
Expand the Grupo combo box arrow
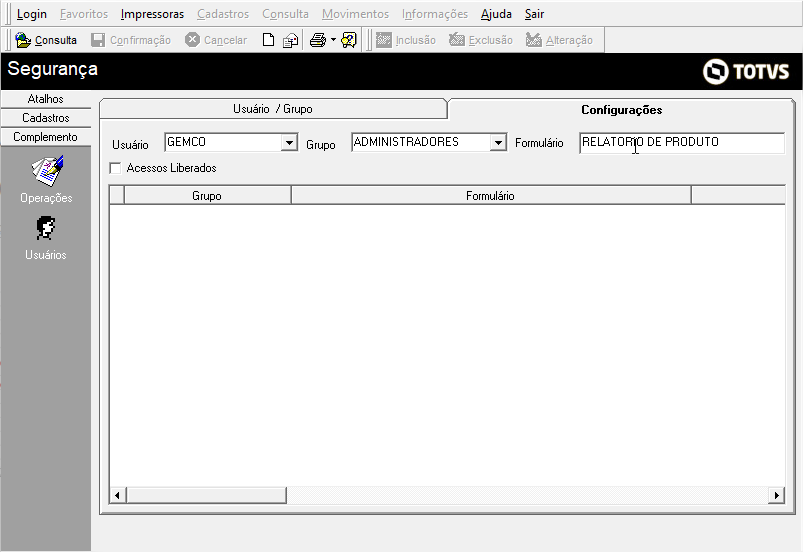coord(498,142)
